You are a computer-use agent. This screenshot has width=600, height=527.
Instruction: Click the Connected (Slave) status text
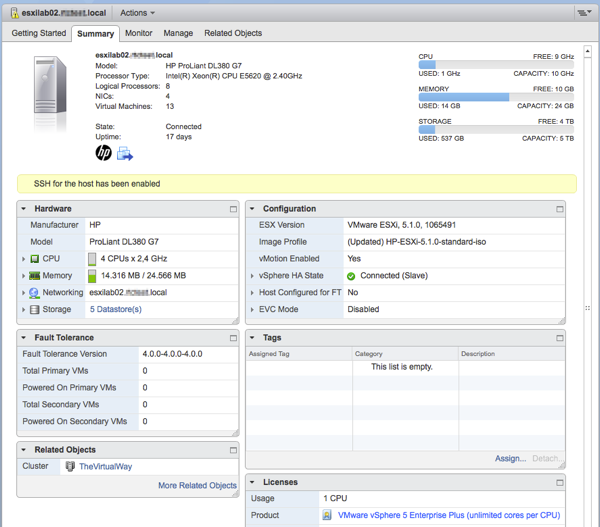[394, 276]
